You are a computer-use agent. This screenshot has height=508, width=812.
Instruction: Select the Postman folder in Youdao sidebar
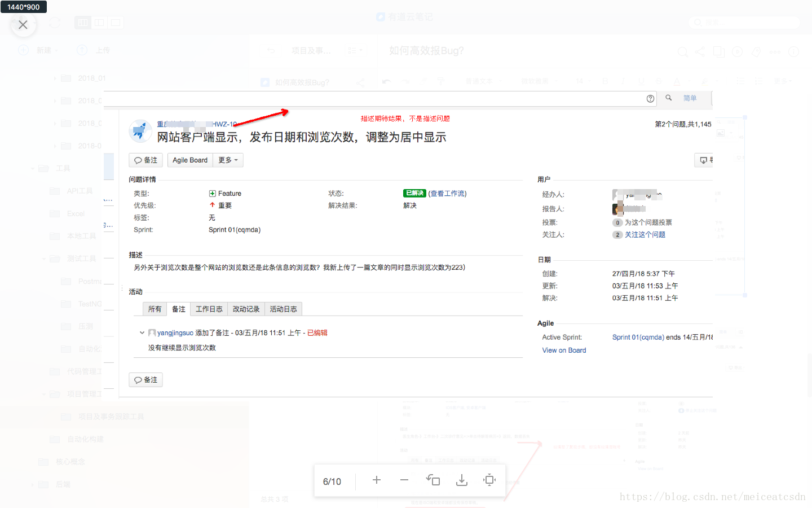pyautogui.click(x=82, y=281)
